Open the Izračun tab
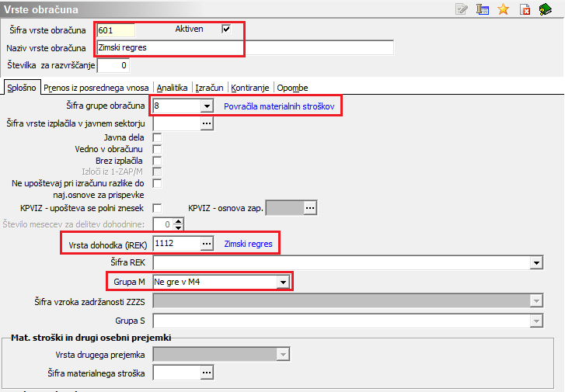565x392 pixels. click(209, 88)
